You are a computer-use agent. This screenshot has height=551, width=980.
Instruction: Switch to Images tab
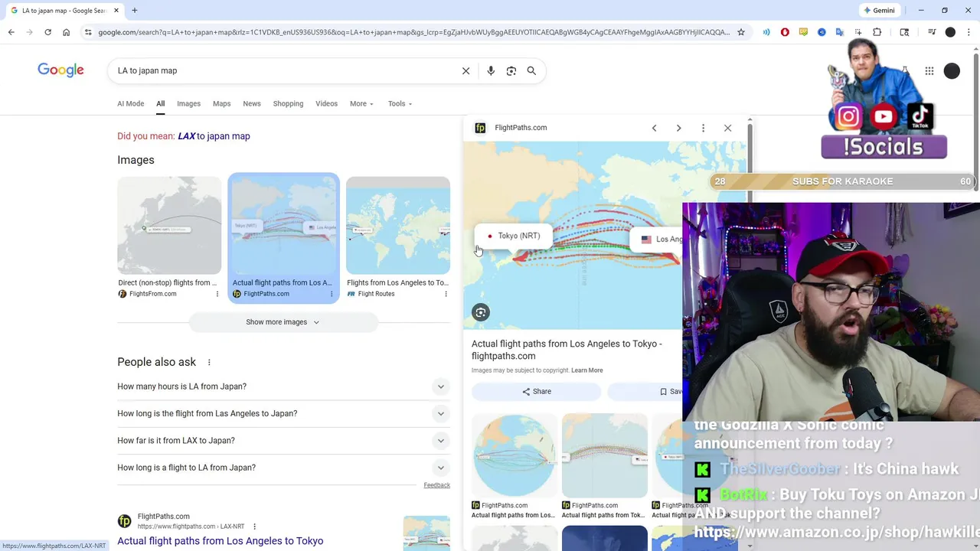188,103
